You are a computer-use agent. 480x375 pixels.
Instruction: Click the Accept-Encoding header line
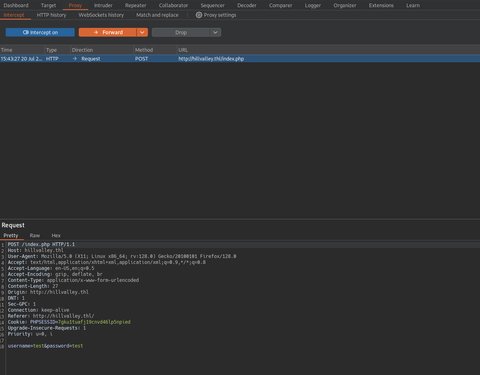point(55,274)
